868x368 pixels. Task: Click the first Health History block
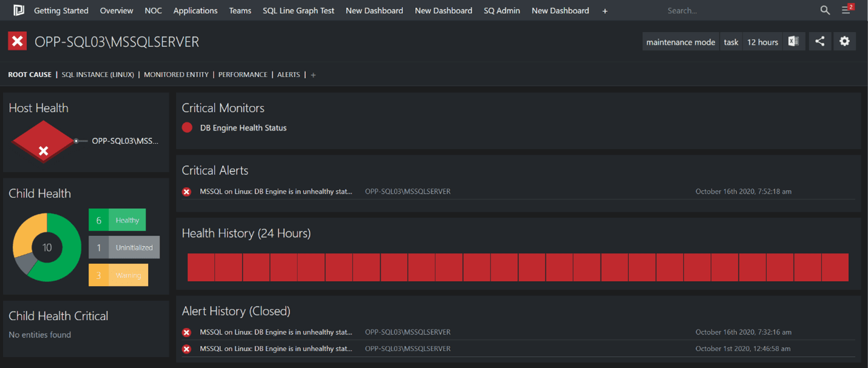coord(201,267)
